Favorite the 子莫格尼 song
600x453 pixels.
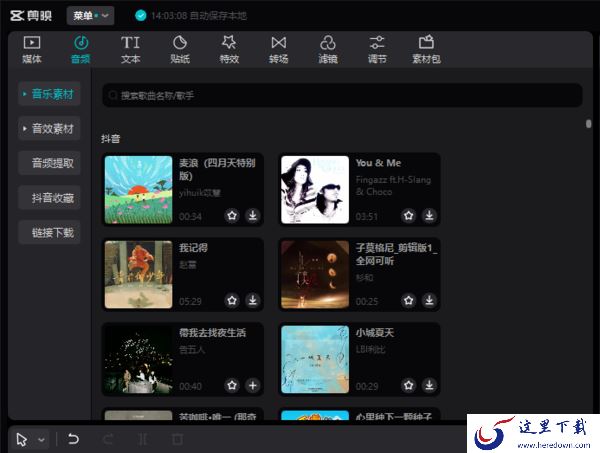409,300
